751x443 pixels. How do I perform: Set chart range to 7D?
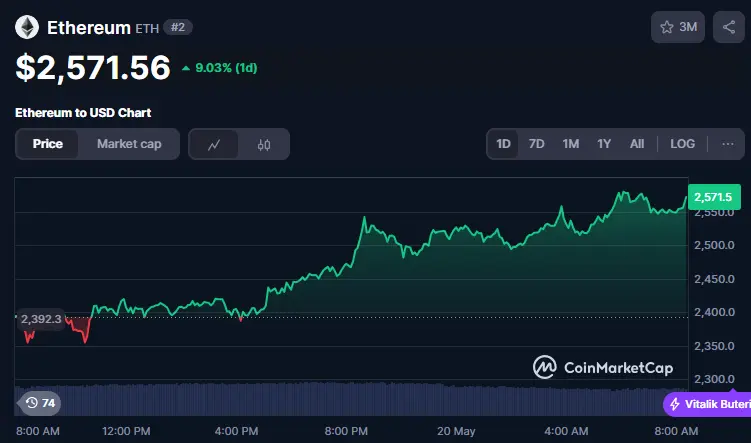point(536,144)
